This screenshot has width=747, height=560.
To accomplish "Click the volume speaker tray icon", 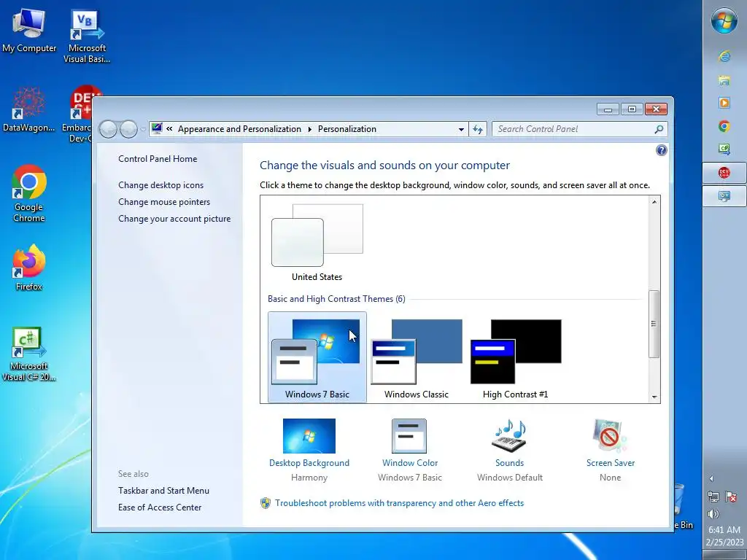I will 713,514.
